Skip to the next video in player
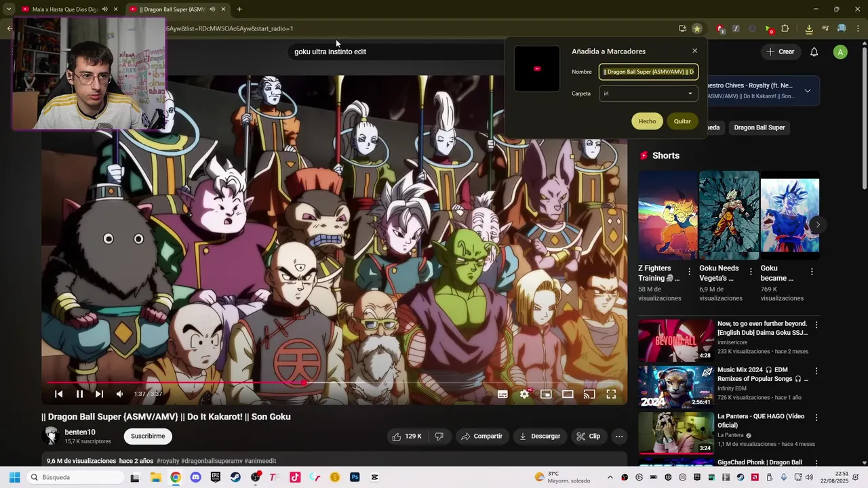This screenshot has height=488, width=868. click(x=99, y=394)
